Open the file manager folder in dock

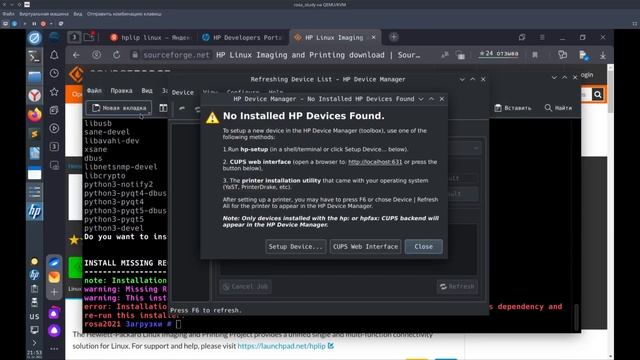[35, 76]
